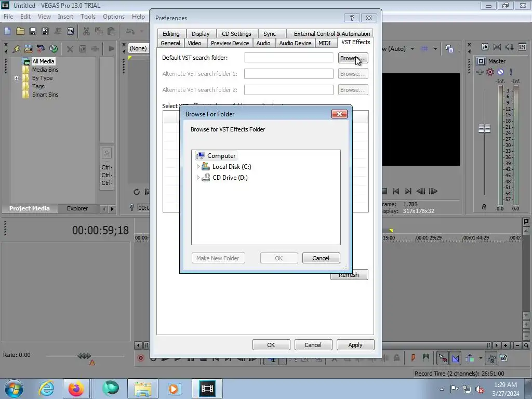Toggle the fader lock under Master
The height and width of the screenshot is (399, 532).
(x=484, y=207)
